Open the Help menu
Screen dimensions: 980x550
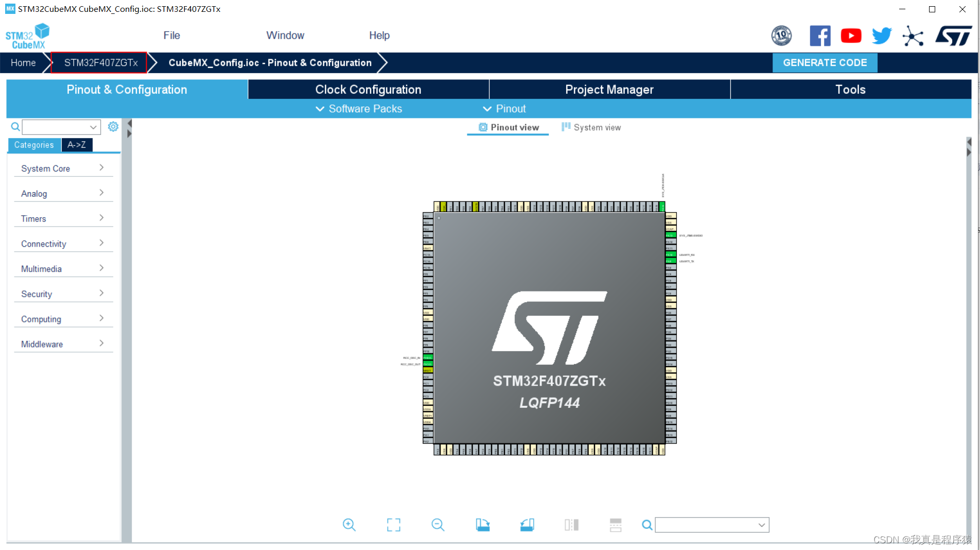click(x=379, y=36)
